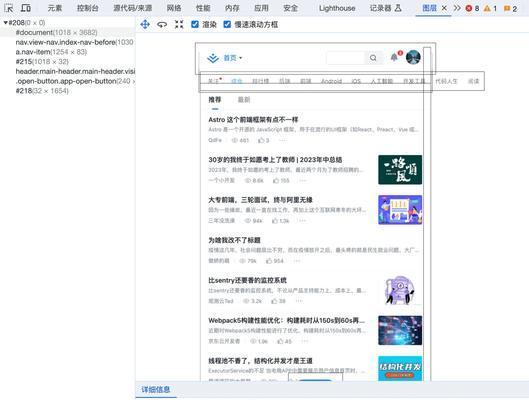
Task: Open the 网络 panel tab
Action: [x=174, y=8]
